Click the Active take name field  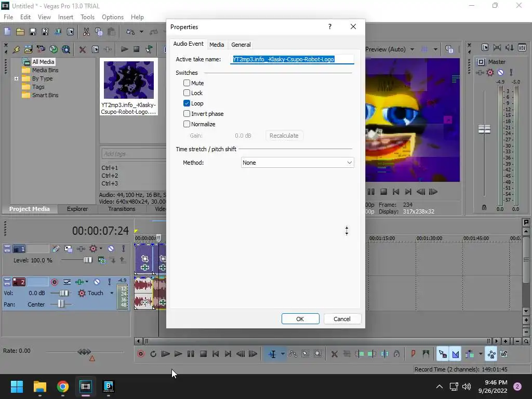click(x=292, y=59)
